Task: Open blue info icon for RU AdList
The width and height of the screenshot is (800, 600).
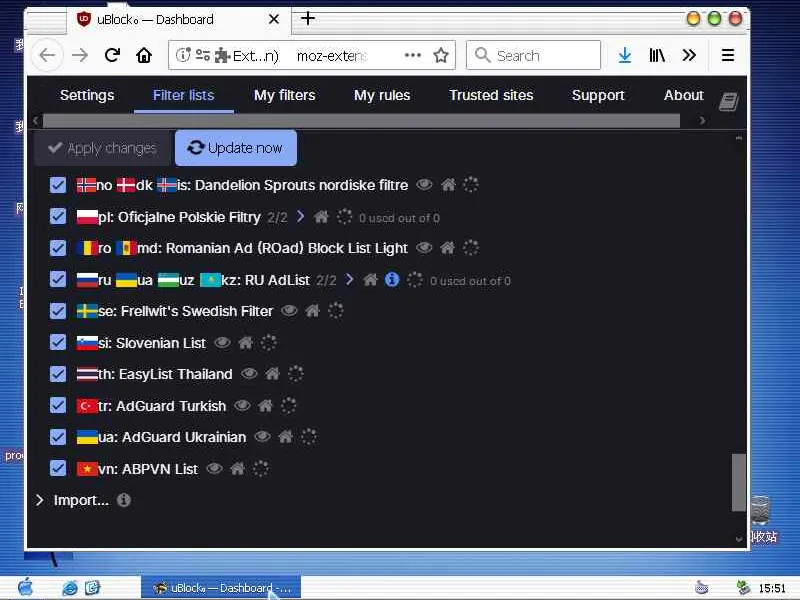Action: [392, 280]
